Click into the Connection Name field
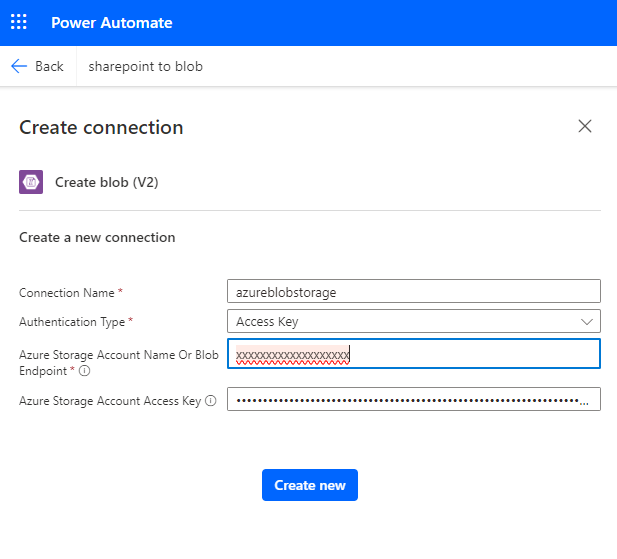 [414, 291]
